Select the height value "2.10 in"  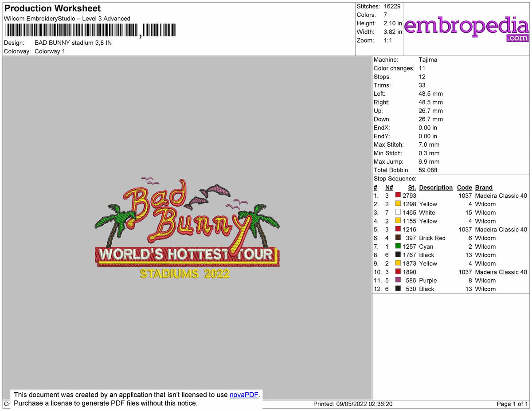pyautogui.click(x=393, y=23)
